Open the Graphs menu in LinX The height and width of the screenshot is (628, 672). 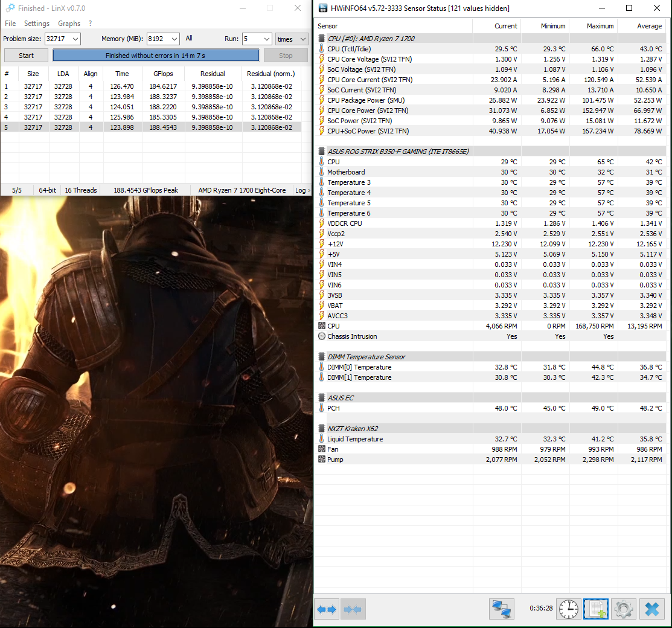(69, 24)
